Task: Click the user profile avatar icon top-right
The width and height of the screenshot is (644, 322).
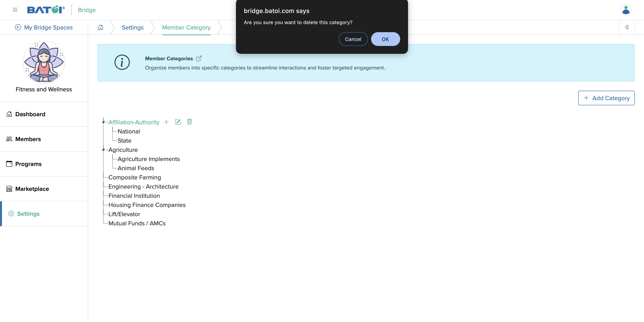Action: click(x=626, y=10)
